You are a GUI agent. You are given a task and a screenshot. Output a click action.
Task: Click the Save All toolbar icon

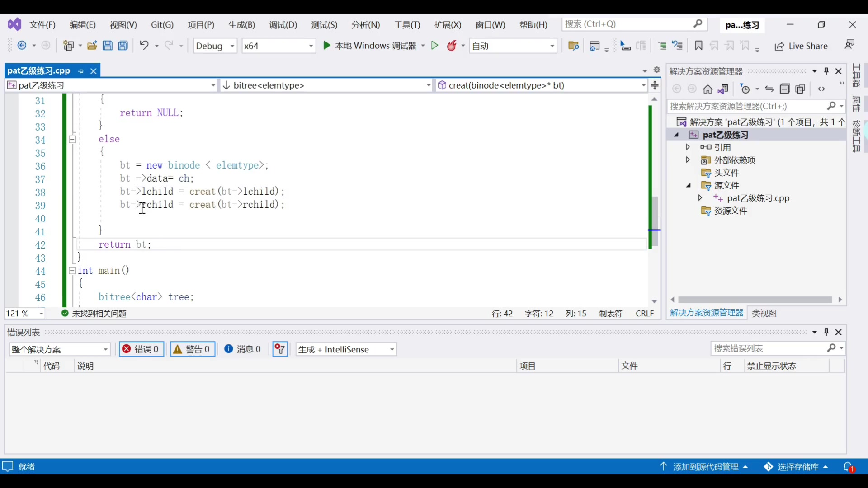(123, 46)
